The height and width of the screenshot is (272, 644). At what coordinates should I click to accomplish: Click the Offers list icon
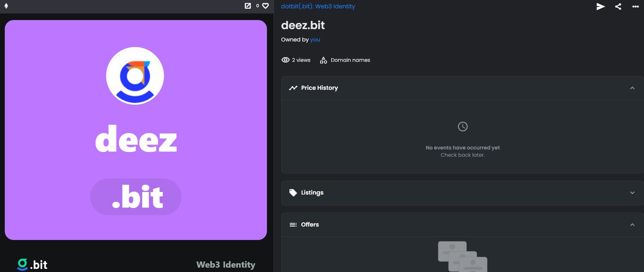click(293, 225)
